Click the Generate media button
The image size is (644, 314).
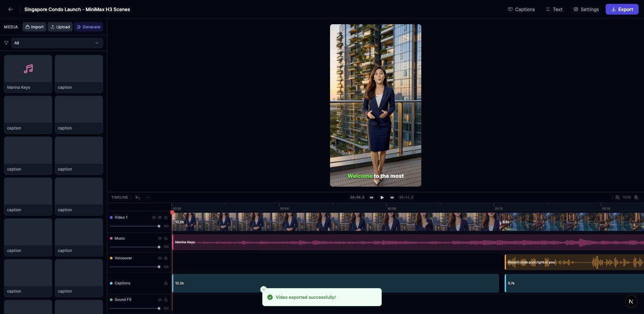88,27
